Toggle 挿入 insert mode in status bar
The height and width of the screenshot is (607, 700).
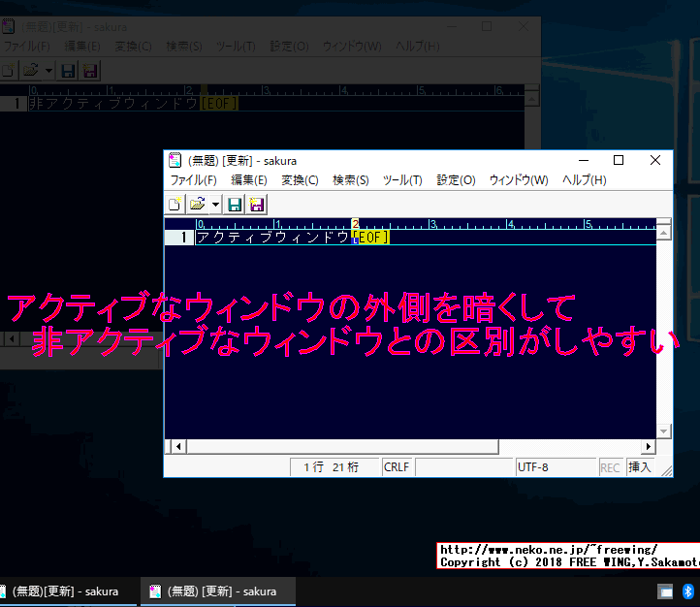[x=640, y=467]
